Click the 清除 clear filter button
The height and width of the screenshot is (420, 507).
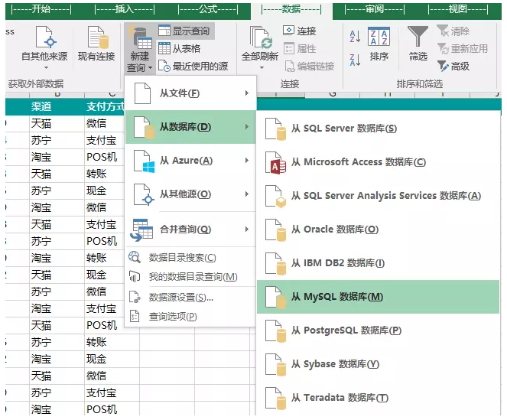click(453, 31)
